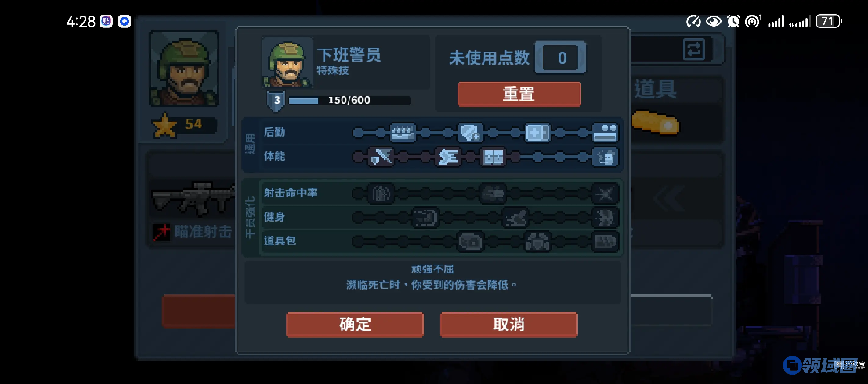Click the 重置 reset button
The width and height of the screenshot is (868, 384).
pos(519,94)
